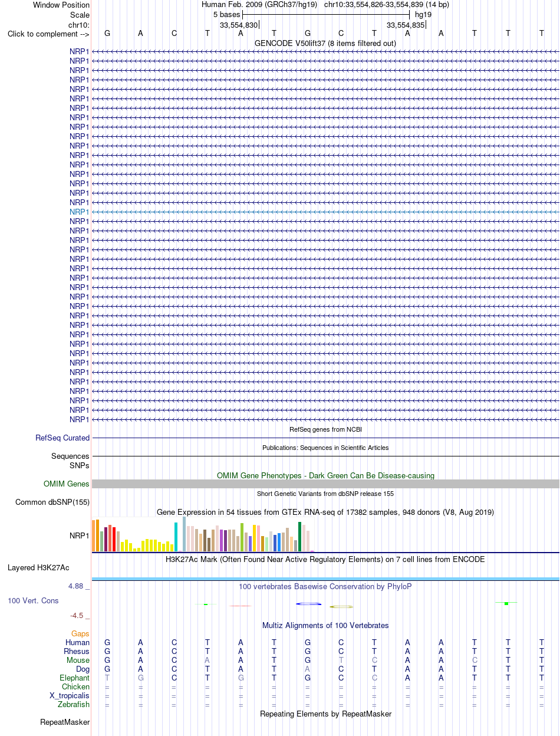Image resolution: width=560 pixels, height=736 pixels.
Task: Click the leftmost orange GTEx expression bar
Action: 93,536
